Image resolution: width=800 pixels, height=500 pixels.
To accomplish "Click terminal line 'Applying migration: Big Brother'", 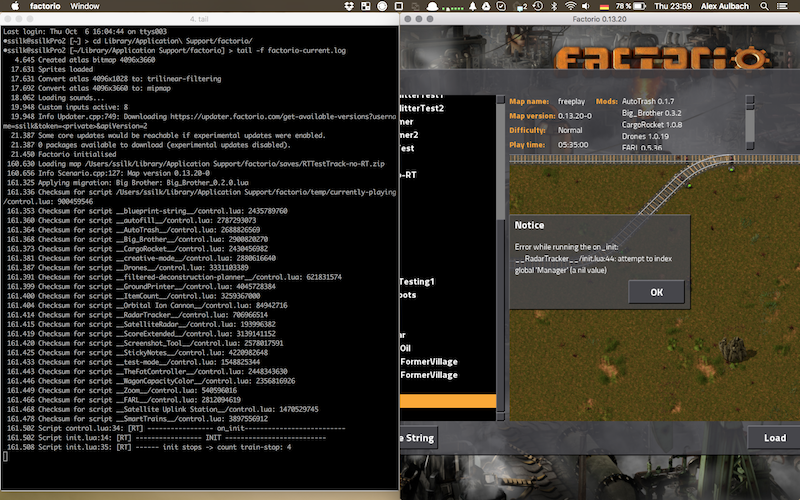I will (128, 183).
